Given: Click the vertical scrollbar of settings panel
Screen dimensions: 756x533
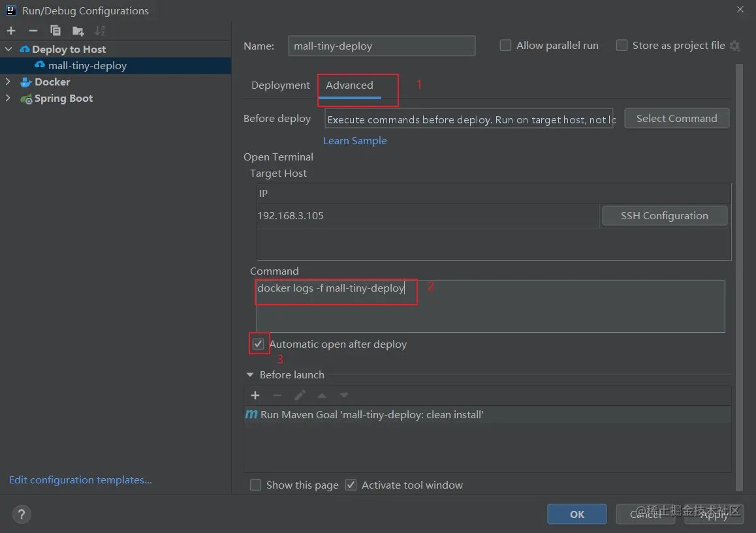Looking at the screenshot, I should coord(739,277).
